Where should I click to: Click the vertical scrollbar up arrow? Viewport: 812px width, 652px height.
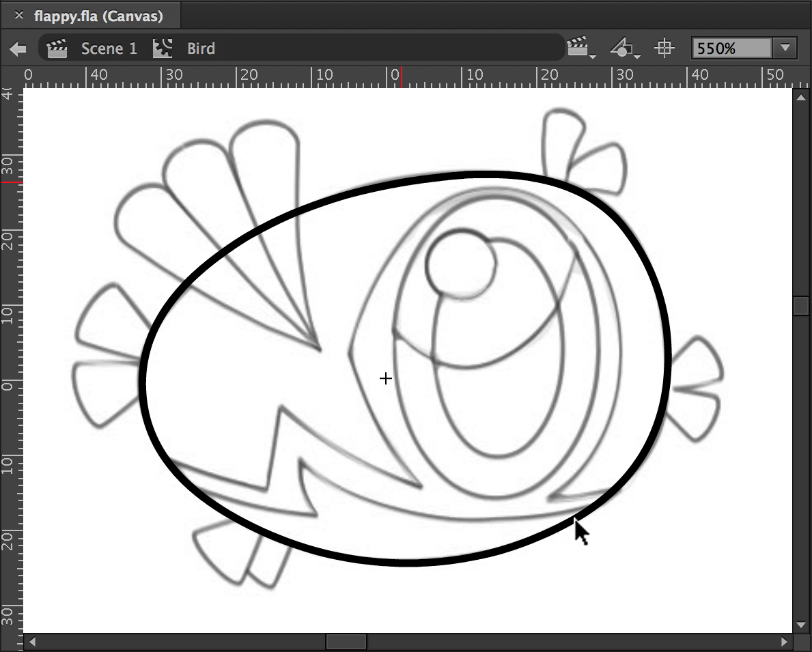click(801, 97)
